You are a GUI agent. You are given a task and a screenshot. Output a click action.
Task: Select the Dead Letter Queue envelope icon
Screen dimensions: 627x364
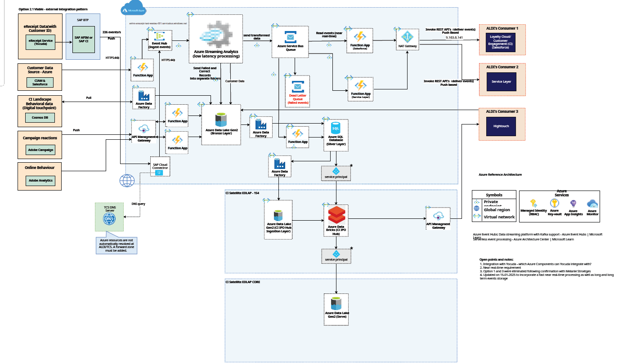click(x=297, y=87)
